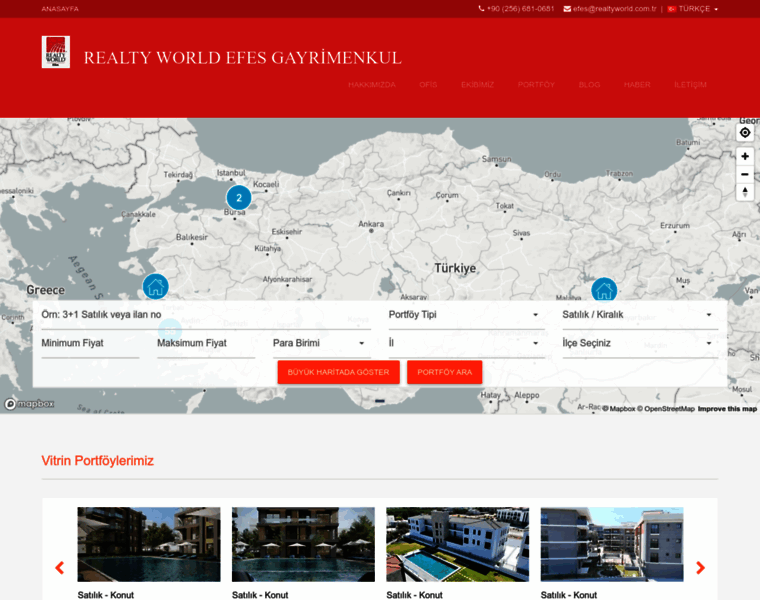Click the phone icon in top bar

tap(481, 9)
